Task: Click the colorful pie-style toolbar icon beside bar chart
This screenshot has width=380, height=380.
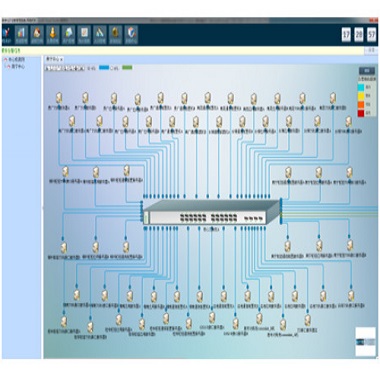Action: (37, 35)
